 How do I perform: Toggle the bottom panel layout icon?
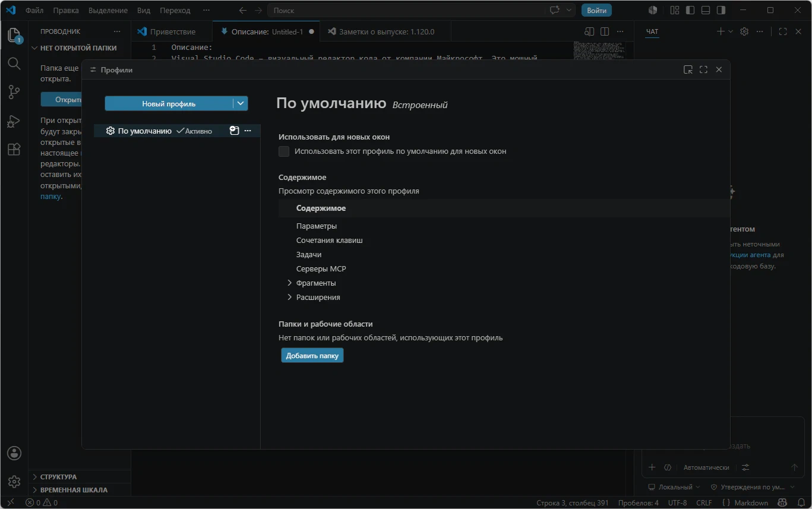(x=706, y=10)
